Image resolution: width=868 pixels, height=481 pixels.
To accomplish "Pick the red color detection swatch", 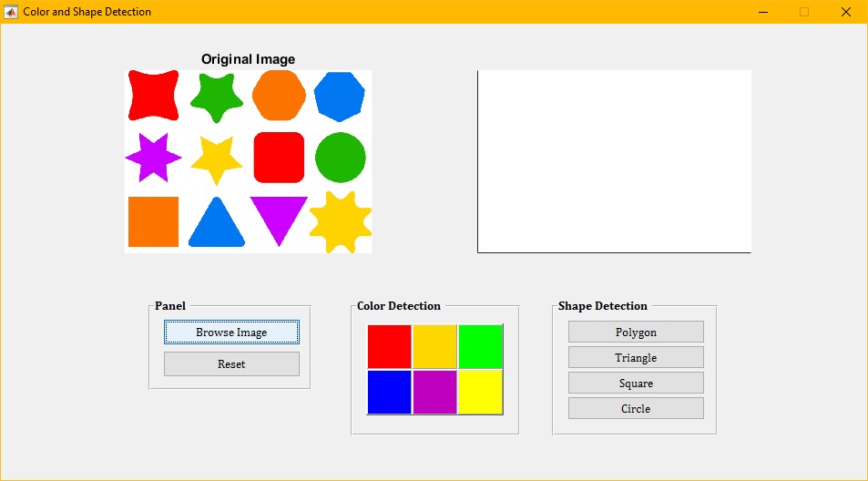I will point(390,346).
